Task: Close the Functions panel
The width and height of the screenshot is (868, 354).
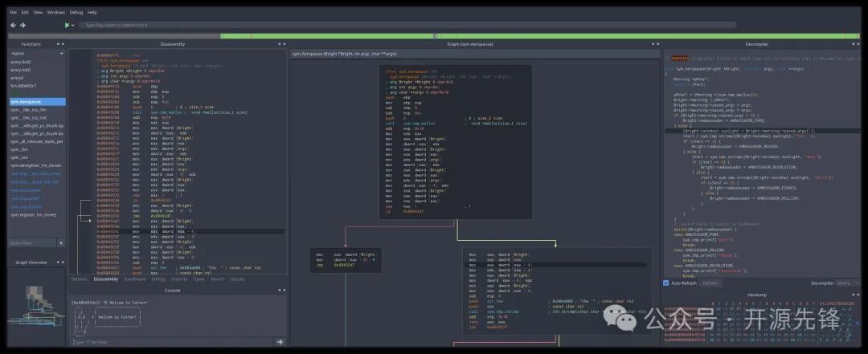Action: (62, 43)
